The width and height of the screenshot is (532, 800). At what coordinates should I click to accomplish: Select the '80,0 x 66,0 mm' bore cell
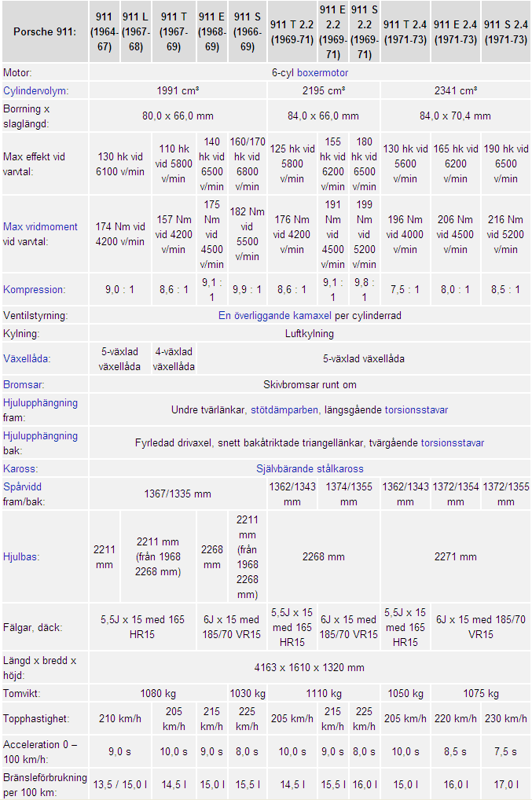(178, 116)
